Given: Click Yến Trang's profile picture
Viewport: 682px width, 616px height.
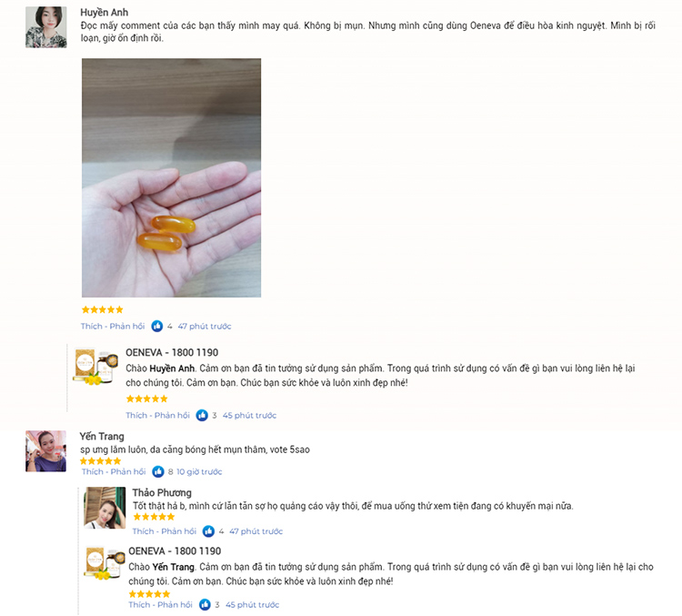Looking at the screenshot, I should click(45, 450).
